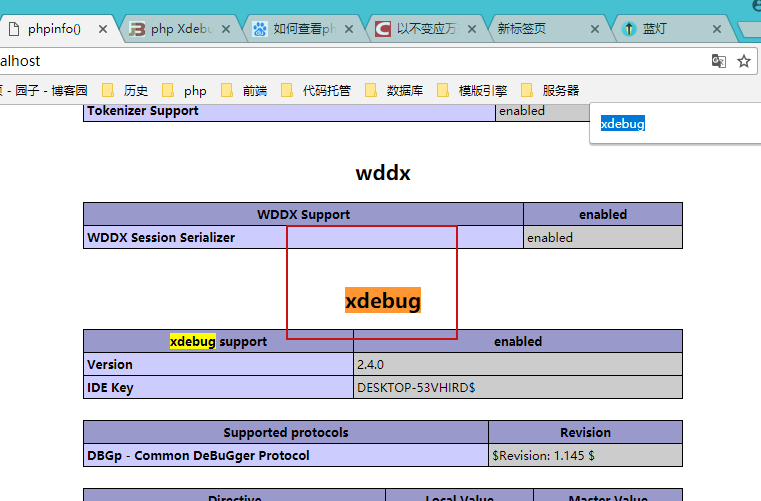Viewport: 761px width, 501px height.
Task: Click the Supported protocols header
Action: coord(286,432)
